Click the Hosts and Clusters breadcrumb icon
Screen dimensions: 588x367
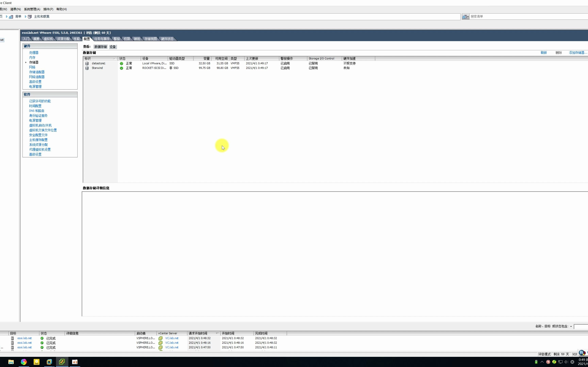coord(30,17)
